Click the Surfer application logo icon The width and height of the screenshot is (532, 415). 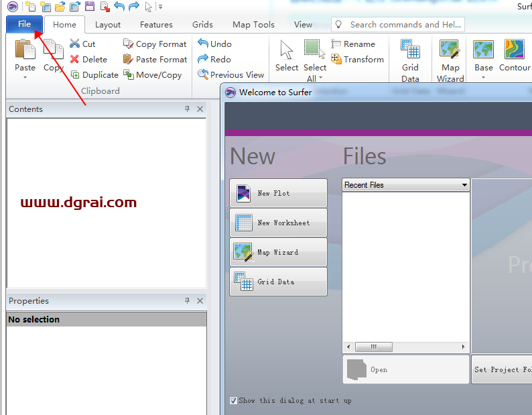(12, 7)
